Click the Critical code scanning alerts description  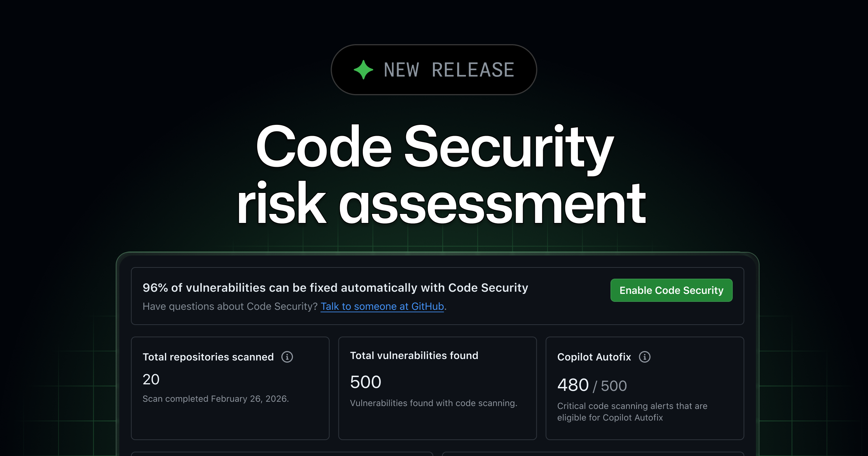tap(632, 411)
